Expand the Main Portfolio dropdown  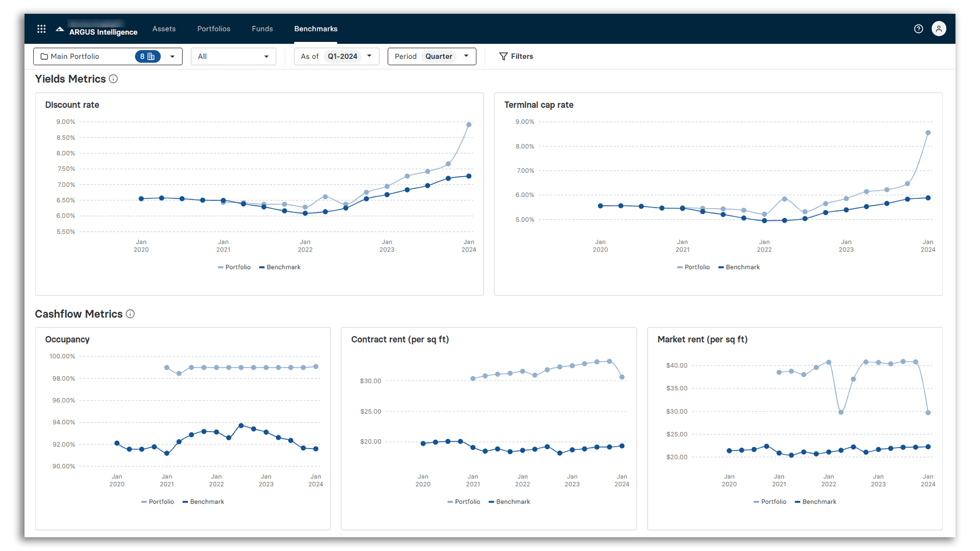point(172,56)
